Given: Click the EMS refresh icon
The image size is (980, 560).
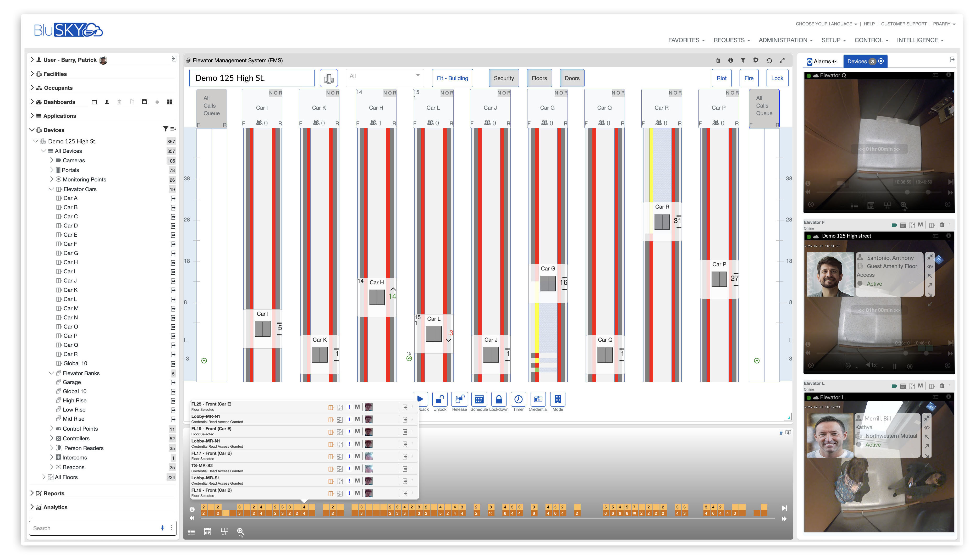Looking at the screenshot, I should (769, 60).
